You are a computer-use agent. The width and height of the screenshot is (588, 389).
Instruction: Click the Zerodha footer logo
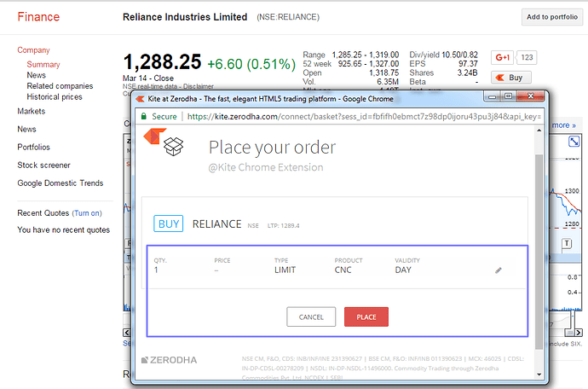[x=169, y=360]
